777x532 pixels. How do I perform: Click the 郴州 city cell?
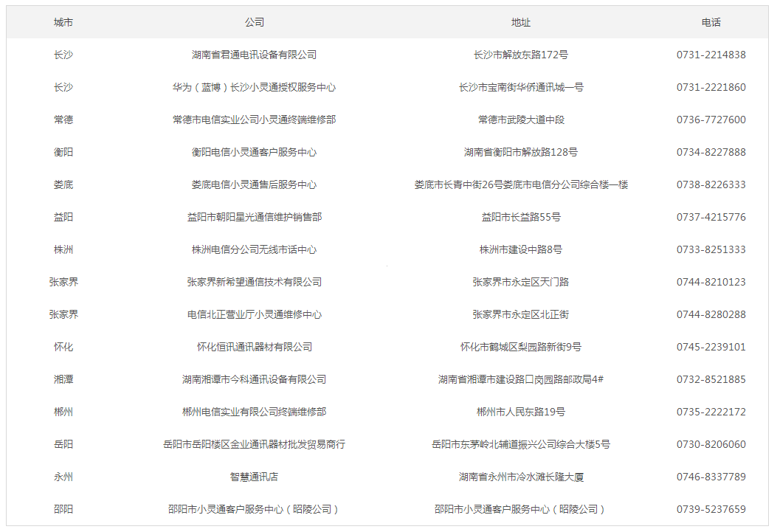[x=63, y=412]
